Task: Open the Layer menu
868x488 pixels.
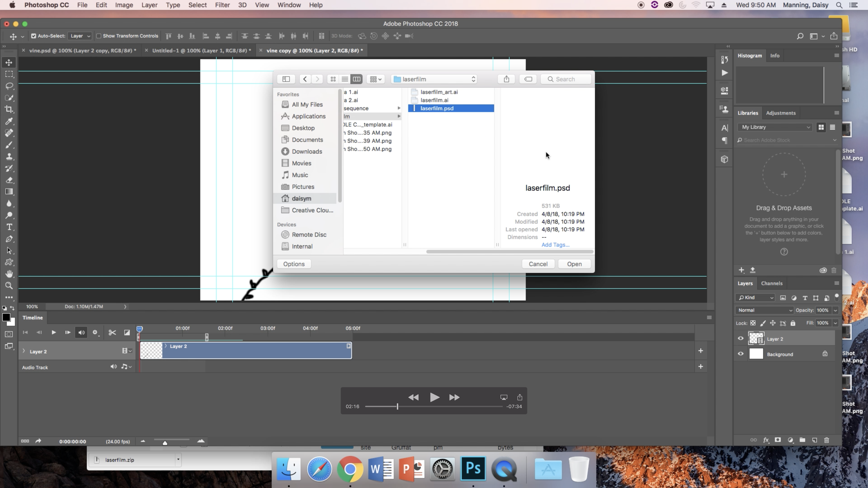Action: 149,5
